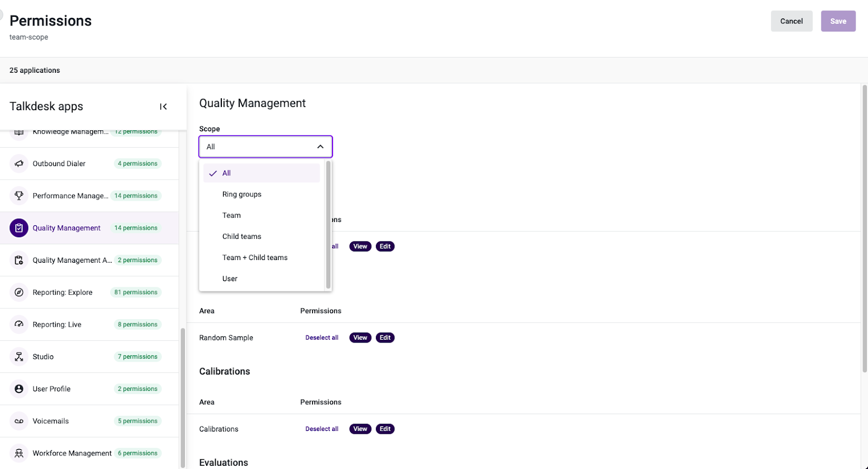
Task: Select the Child teams scope option
Action: [x=261, y=237]
